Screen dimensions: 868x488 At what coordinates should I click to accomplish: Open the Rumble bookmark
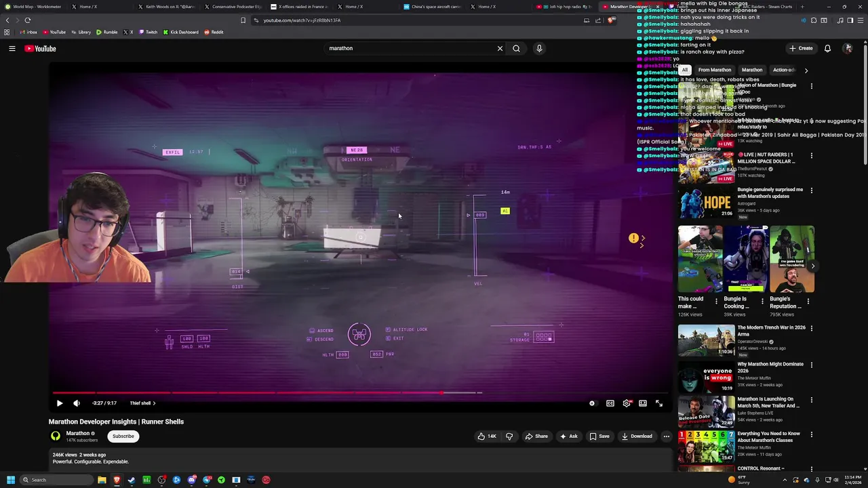pos(107,32)
